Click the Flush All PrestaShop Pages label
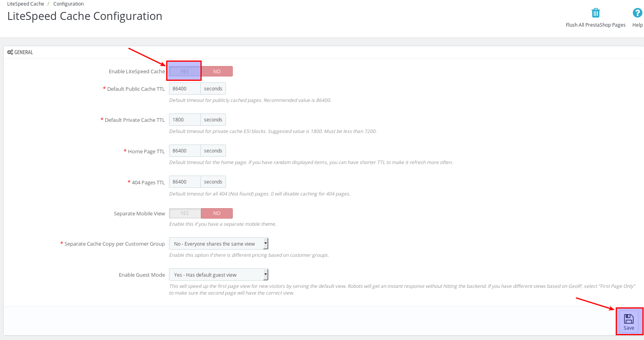Screen dimensions: 644x340 pyautogui.click(x=595, y=25)
